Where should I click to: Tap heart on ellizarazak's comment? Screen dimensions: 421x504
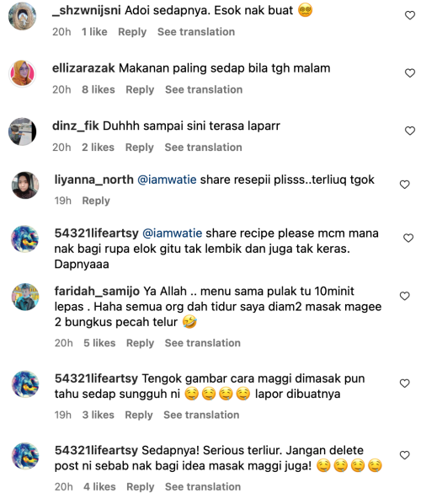[x=410, y=73]
